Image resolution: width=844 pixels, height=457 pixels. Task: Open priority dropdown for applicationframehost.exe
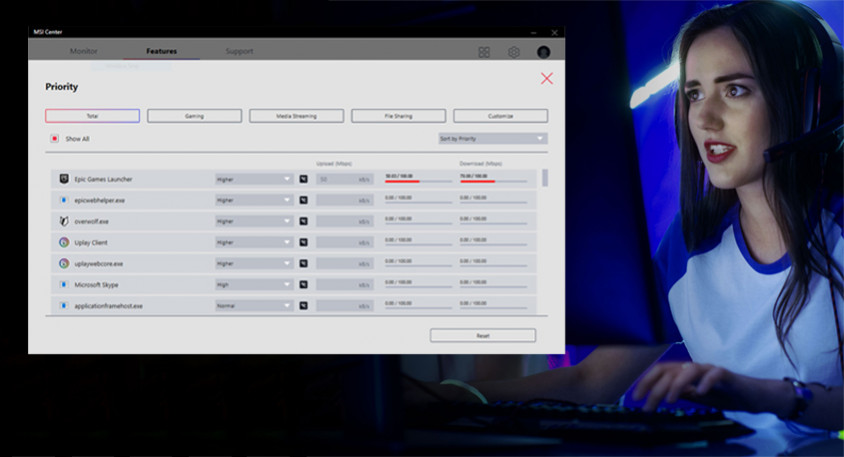click(x=254, y=306)
